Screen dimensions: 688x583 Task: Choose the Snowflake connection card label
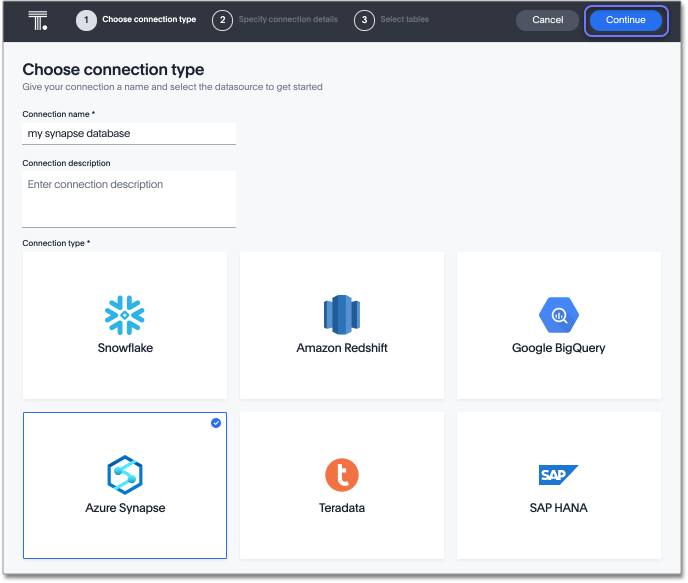click(x=125, y=348)
